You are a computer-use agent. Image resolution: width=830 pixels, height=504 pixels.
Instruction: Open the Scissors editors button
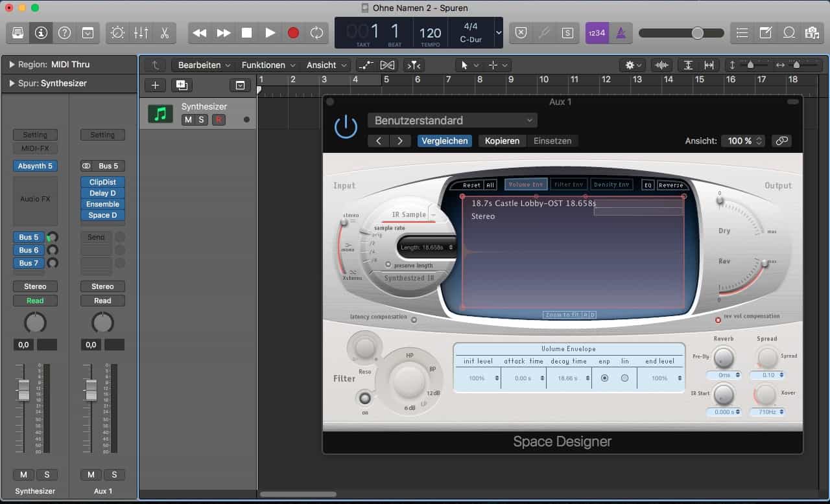(x=164, y=32)
